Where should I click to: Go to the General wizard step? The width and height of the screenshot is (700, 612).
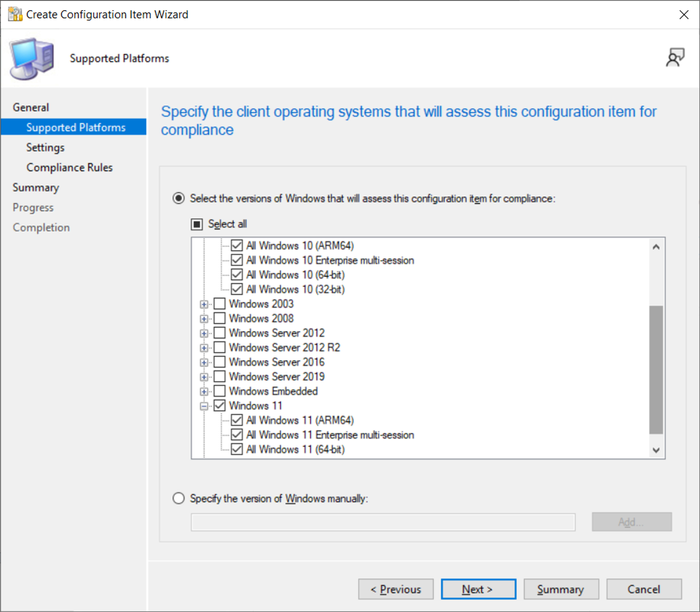click(31, 108)
